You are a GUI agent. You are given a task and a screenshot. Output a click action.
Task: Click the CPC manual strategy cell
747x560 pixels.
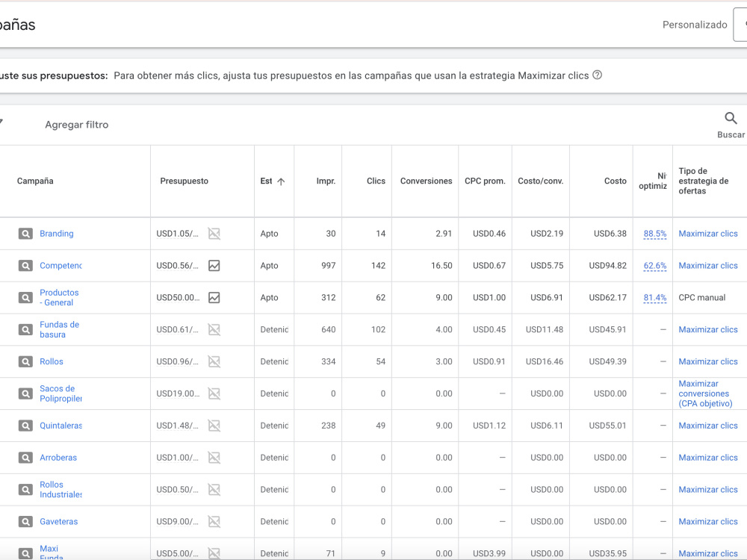[x=701, y=298]
